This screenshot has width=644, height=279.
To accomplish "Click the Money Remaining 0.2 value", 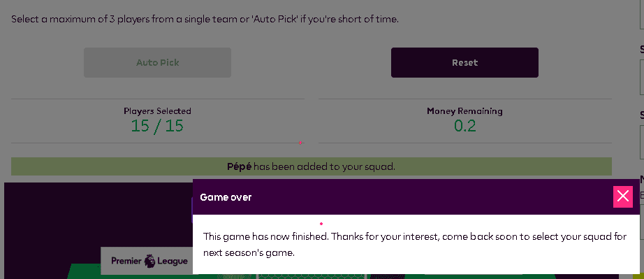I will (x=465, y=126).
